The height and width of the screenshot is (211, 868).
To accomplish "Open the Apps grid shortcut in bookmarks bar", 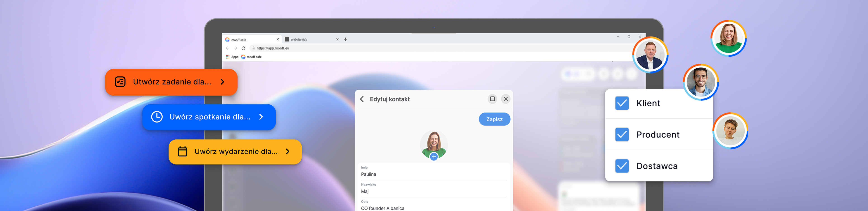I will point(232,57).
